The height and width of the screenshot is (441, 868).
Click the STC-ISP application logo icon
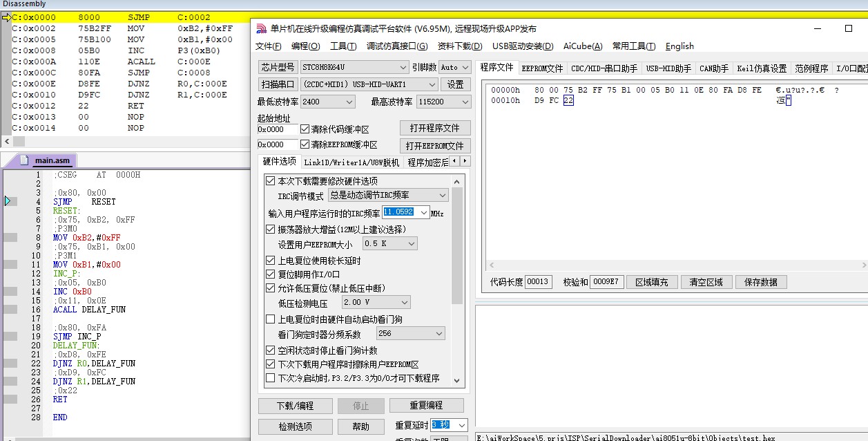[261, 28]
